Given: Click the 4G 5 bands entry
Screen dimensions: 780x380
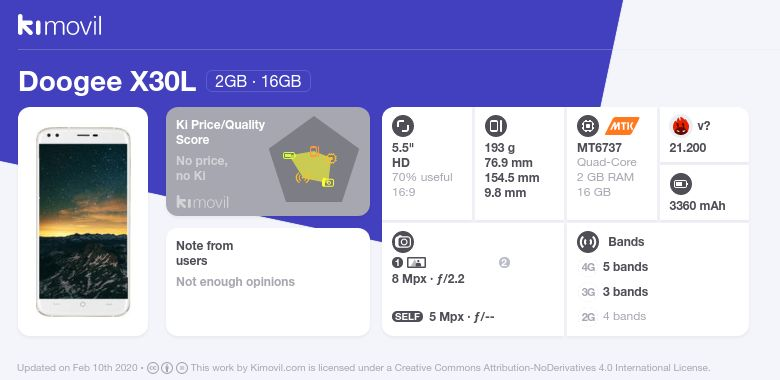Looking at the screenshot, I should 614,267.
